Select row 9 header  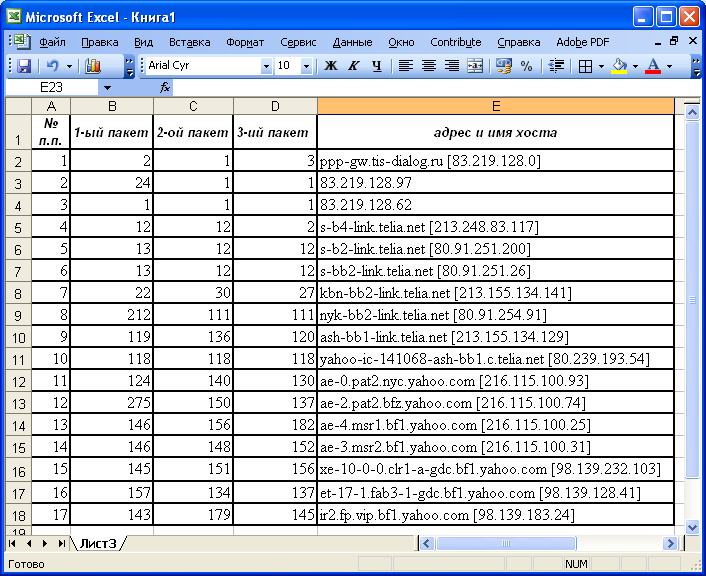[x=18, y=315]
